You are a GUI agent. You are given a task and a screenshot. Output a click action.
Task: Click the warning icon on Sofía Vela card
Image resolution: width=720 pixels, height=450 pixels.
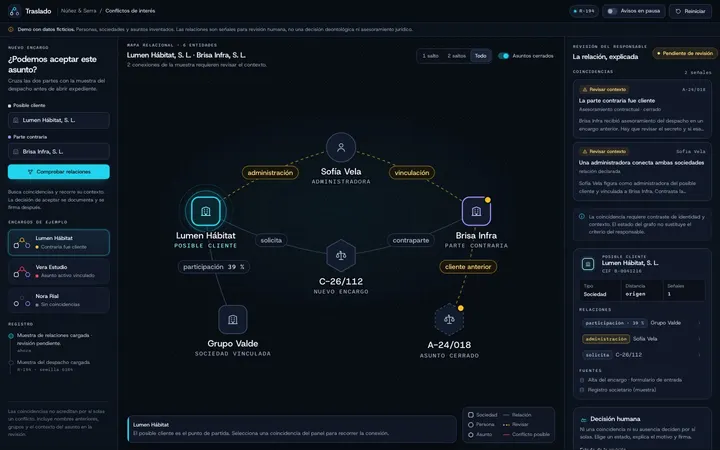click(585, 152)
